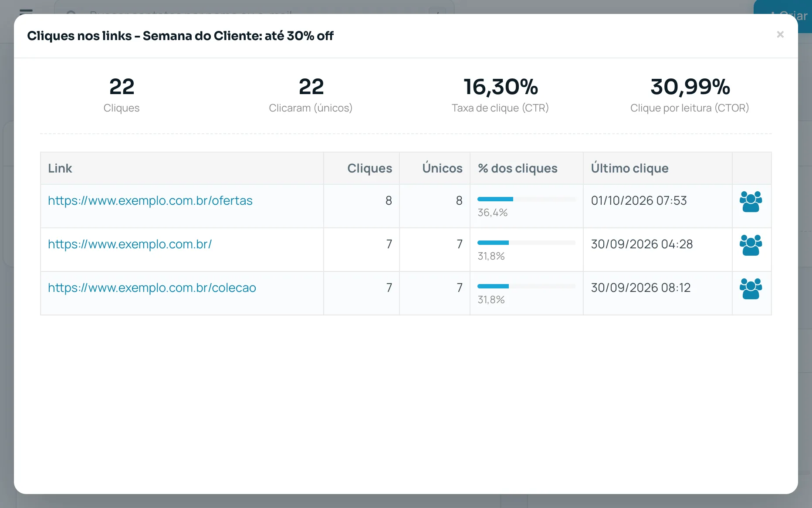This screenshot has height=508, width=812.
Task: Select the 30/09/2026 08:12 last click date
Action: point(641,288)
